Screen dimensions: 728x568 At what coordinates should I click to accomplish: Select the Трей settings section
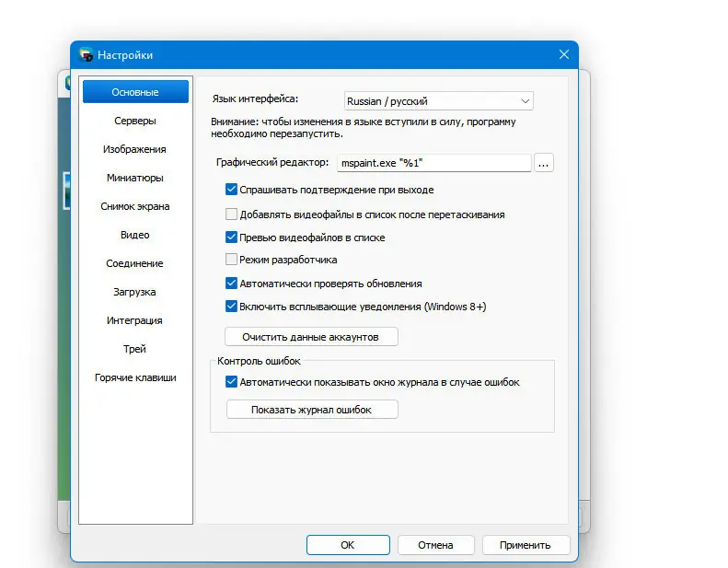tap(135, 349)
